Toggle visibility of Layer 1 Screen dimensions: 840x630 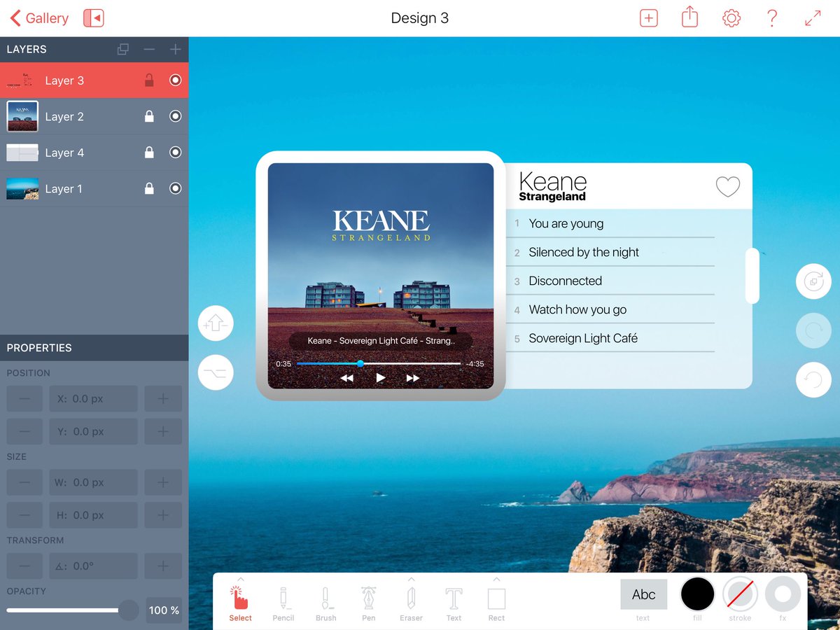click(x=176, y=188)
